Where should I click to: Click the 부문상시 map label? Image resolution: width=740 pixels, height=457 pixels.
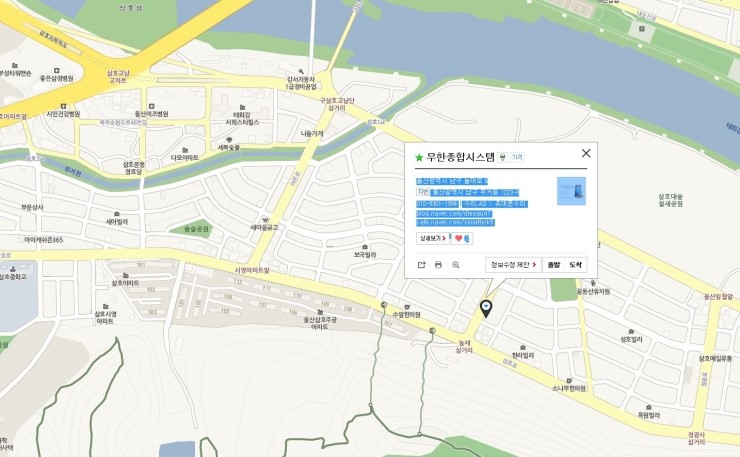pos(32,207)
